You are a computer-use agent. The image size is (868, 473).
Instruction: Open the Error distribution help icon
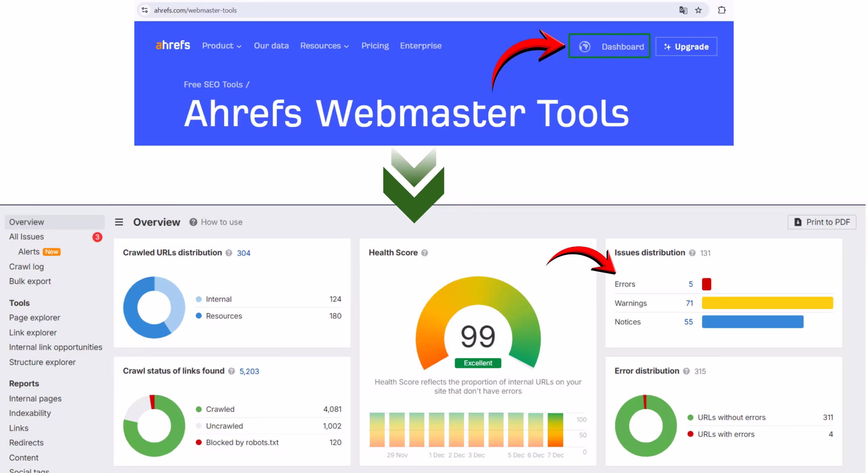(687, 371)
